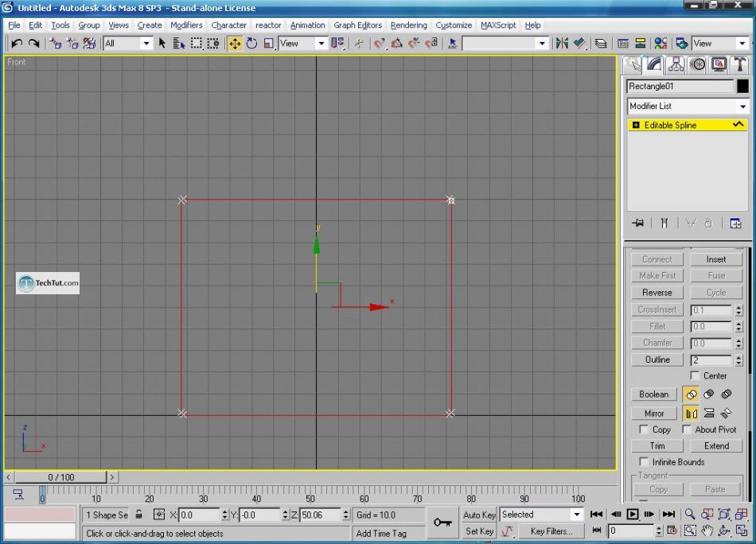The height and width of the screenshot is (544, 756).
Task: Switch to the Modify command panel tab
Action: (654, 64)
